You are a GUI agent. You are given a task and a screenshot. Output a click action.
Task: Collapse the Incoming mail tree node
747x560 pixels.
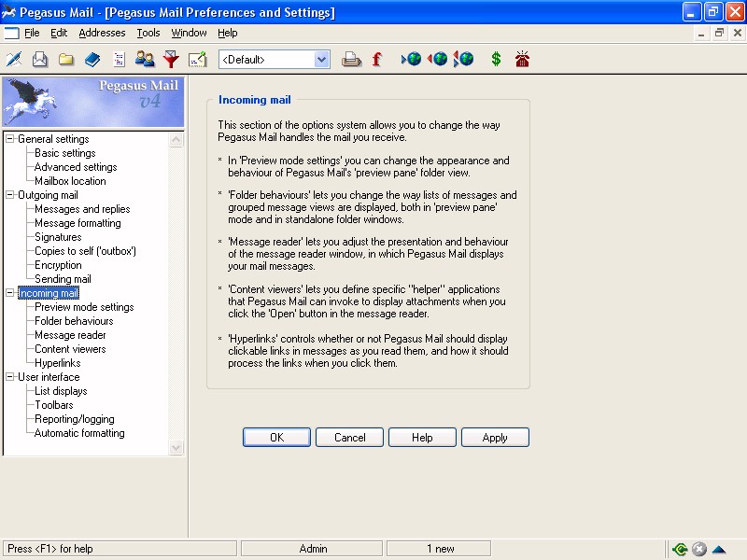tap(9, 293)
